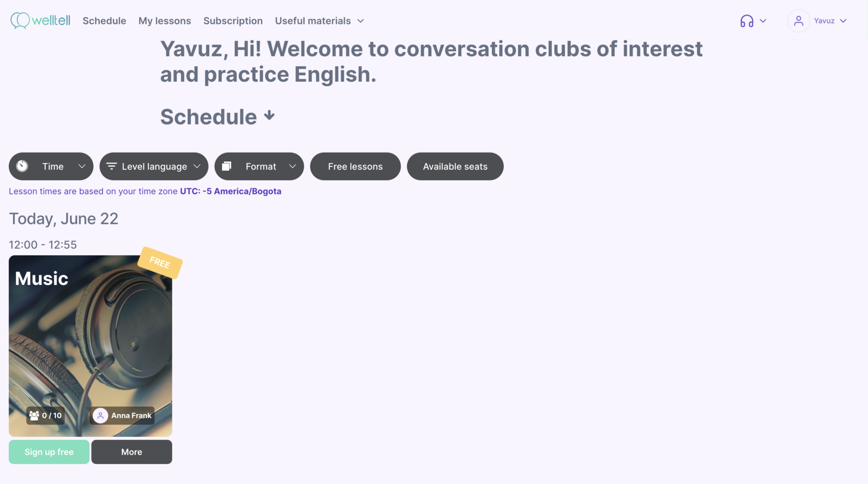Click the UTC: -5 America/Bogota time zone link
The height and width of the screenshot is (484, 868).
230,191
